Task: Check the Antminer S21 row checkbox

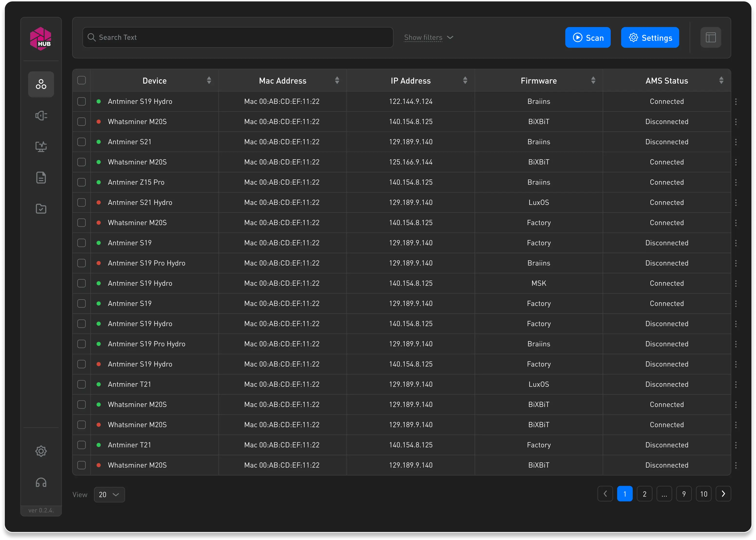Action: click(82, 142)
